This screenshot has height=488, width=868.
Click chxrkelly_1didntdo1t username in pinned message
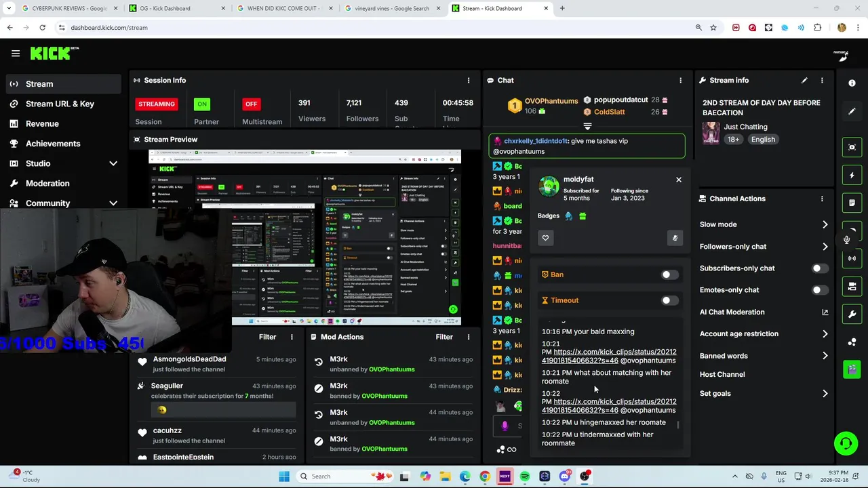click(536, 142)
